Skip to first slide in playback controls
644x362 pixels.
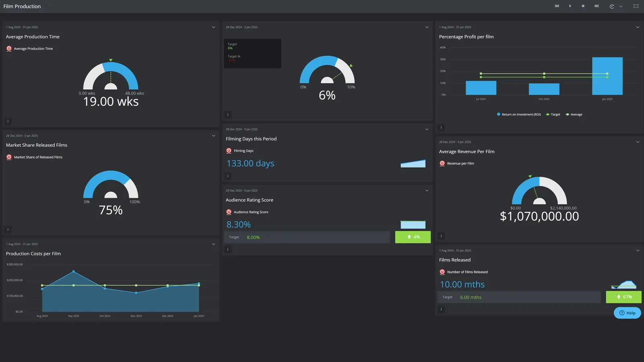click(x=557, y=6)
